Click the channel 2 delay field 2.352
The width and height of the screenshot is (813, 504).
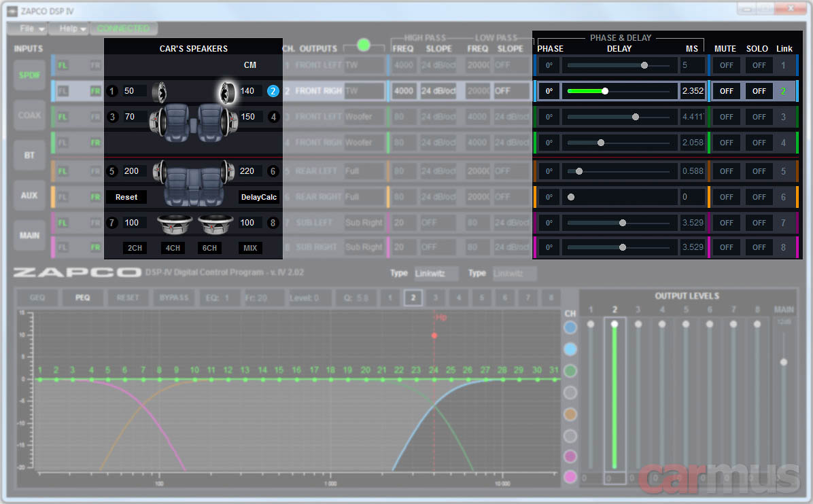pos(693,91)
